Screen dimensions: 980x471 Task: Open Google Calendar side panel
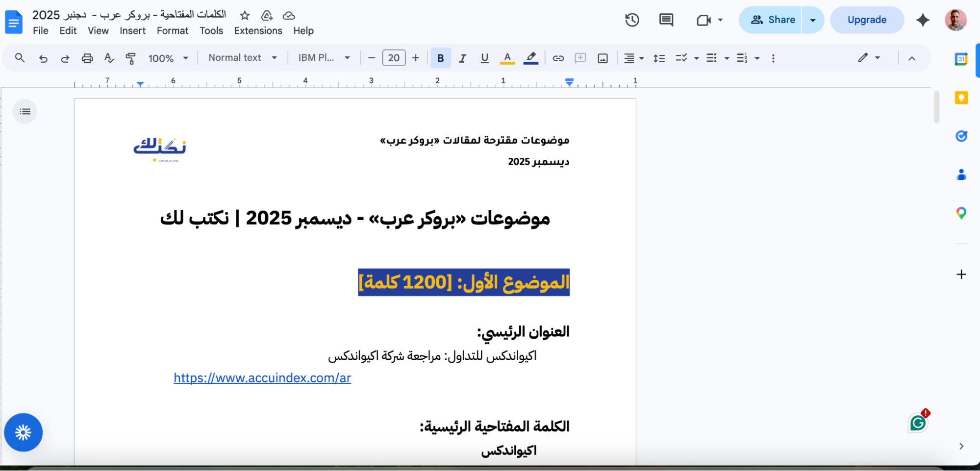961,59
